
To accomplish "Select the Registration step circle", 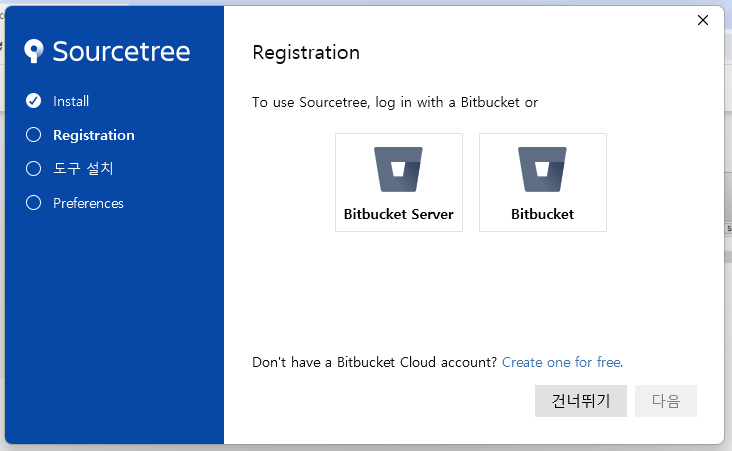I will click(x=34, y=135).
